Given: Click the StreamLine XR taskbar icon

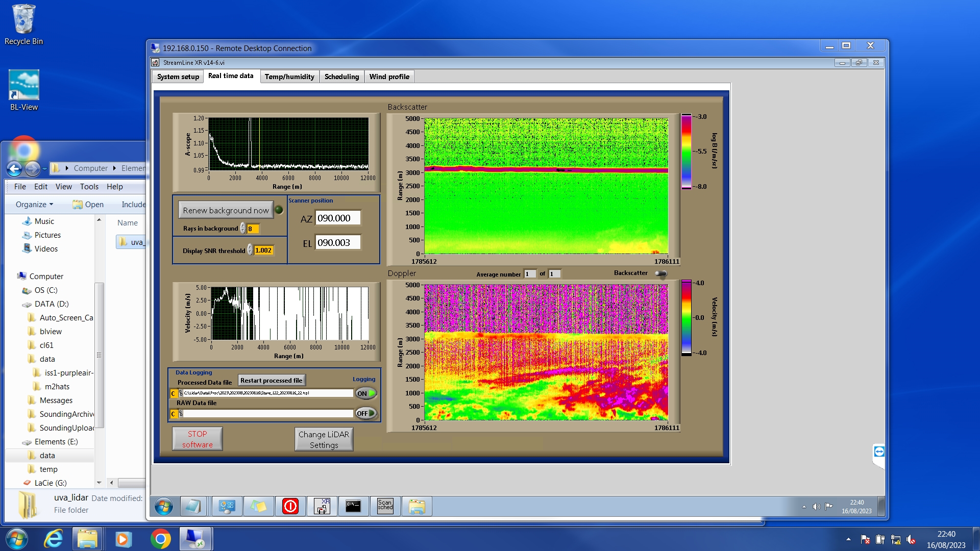Looking at the screenshot, I should tap(322, 506).
